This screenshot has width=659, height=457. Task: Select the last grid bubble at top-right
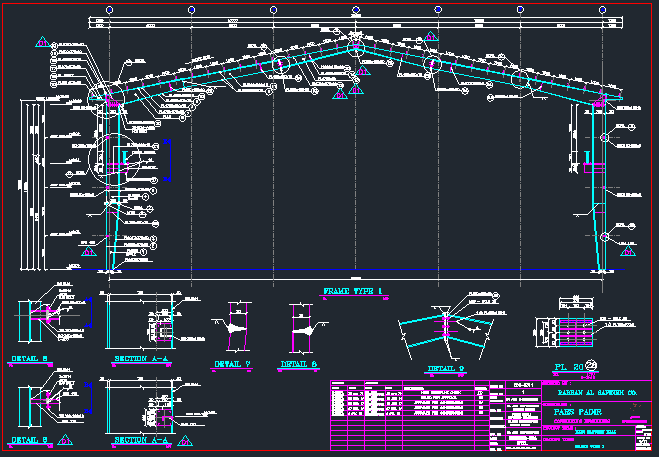pyautogui.click(x=602, y=8)
